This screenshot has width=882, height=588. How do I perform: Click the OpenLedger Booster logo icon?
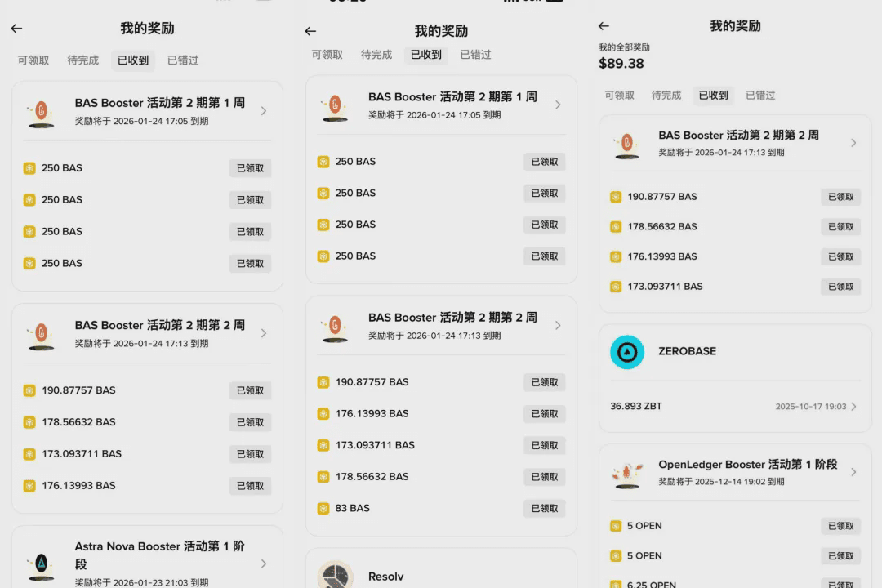point(626,473)
